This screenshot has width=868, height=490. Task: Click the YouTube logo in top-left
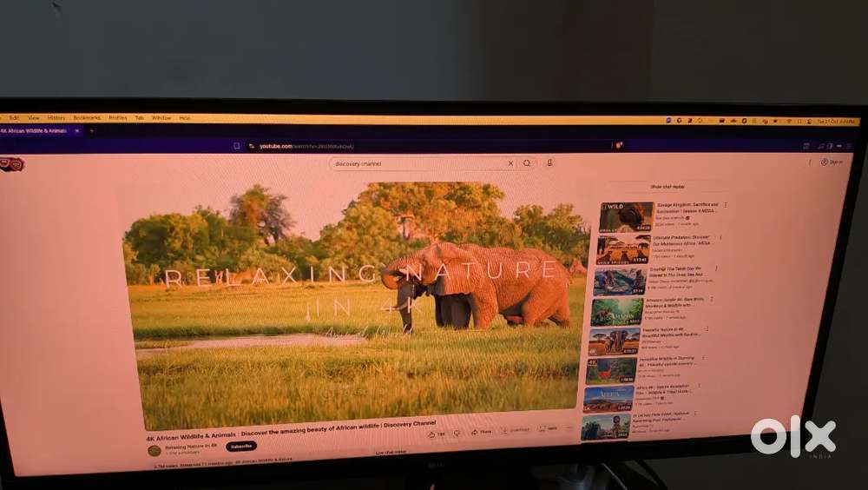(x=11, y=163)
